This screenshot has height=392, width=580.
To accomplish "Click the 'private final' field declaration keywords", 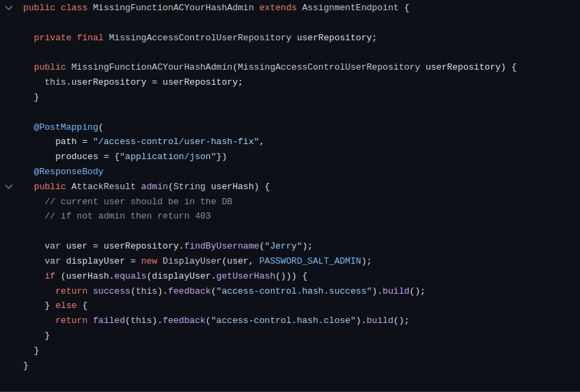I will pos(68,38).
